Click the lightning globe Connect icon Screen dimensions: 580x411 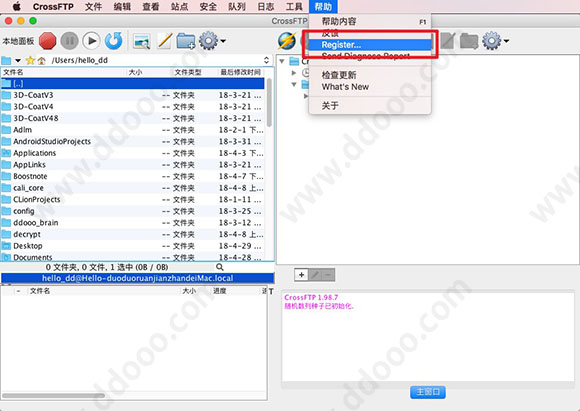pos(287,41)
